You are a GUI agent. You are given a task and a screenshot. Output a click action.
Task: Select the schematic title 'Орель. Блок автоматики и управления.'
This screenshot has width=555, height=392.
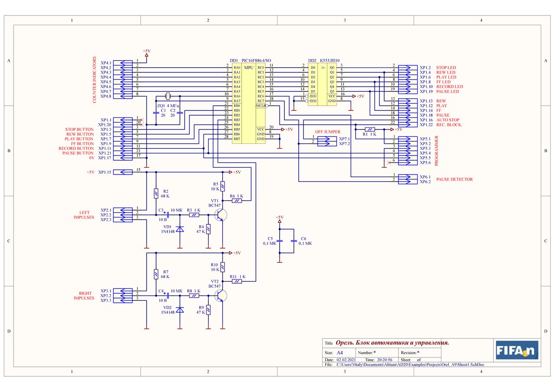point(392,343)
